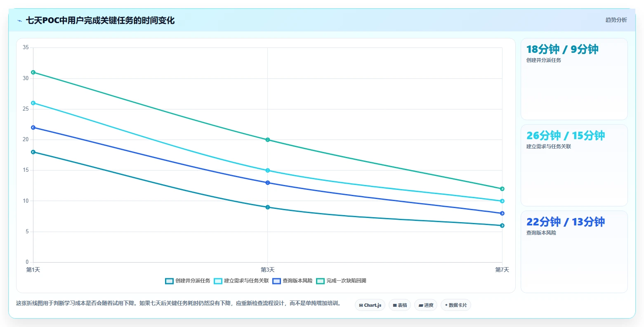Select the 创建并分派任务 point at 第1天
Image resolution: width=644 pixels, height=327 pixels.
(33, 152)
